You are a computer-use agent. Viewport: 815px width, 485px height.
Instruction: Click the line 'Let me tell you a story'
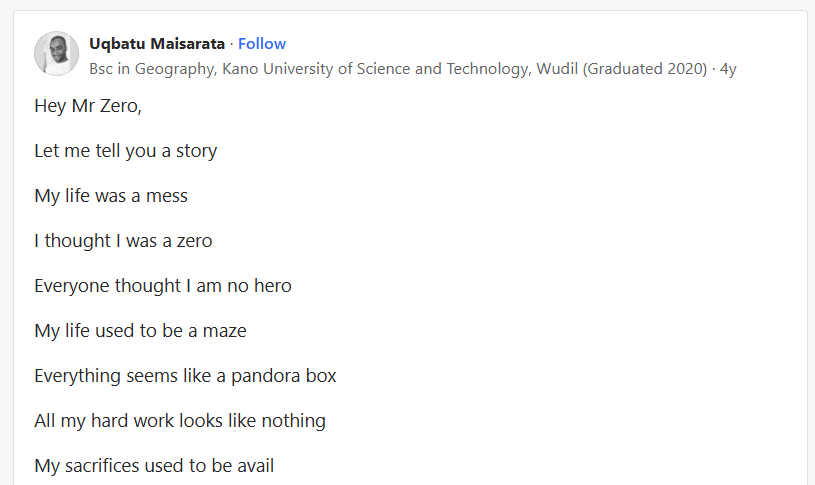(126, 151)
